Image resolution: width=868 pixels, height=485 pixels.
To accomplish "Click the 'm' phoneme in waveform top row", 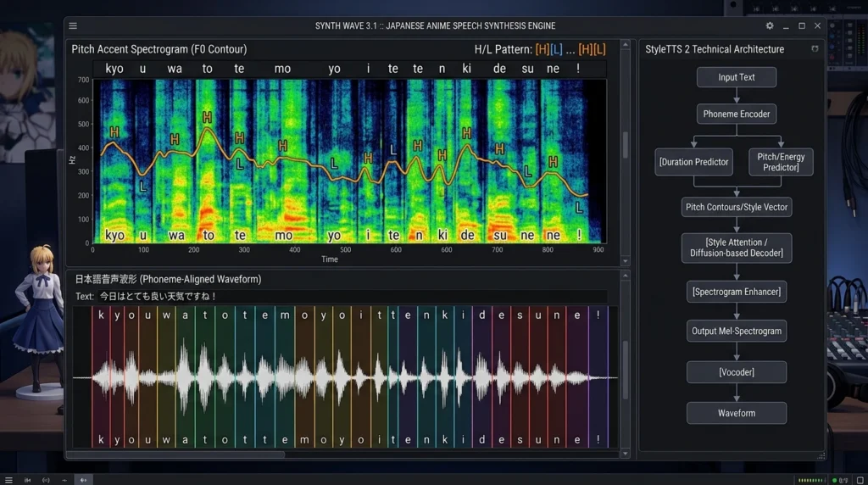I will tap(285, 315).
